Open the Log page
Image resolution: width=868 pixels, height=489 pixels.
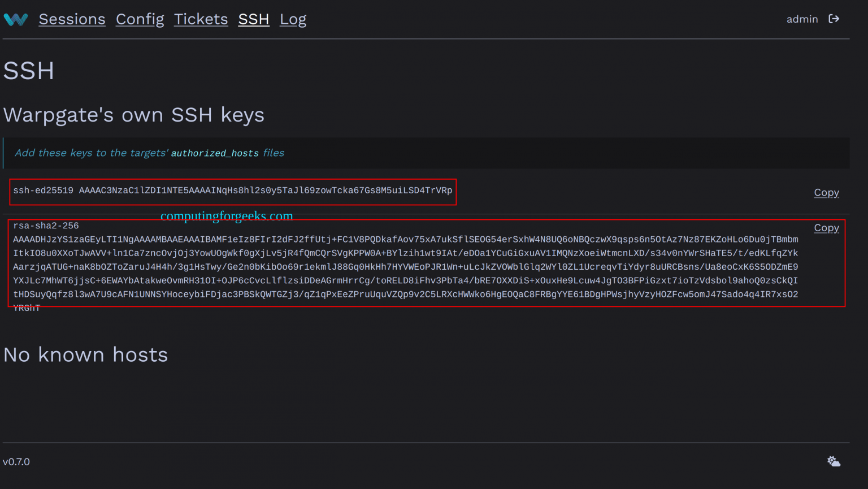(293, 19)
